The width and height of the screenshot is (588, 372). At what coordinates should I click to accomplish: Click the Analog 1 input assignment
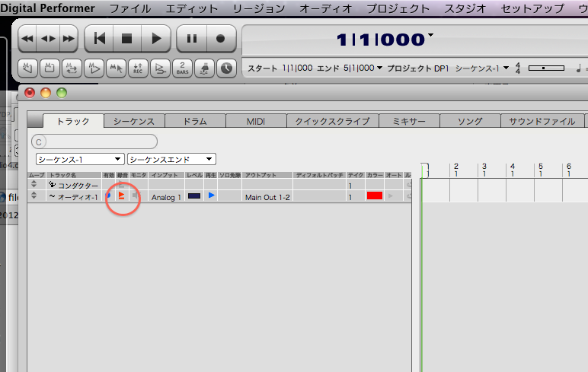[x=166, y=197]
